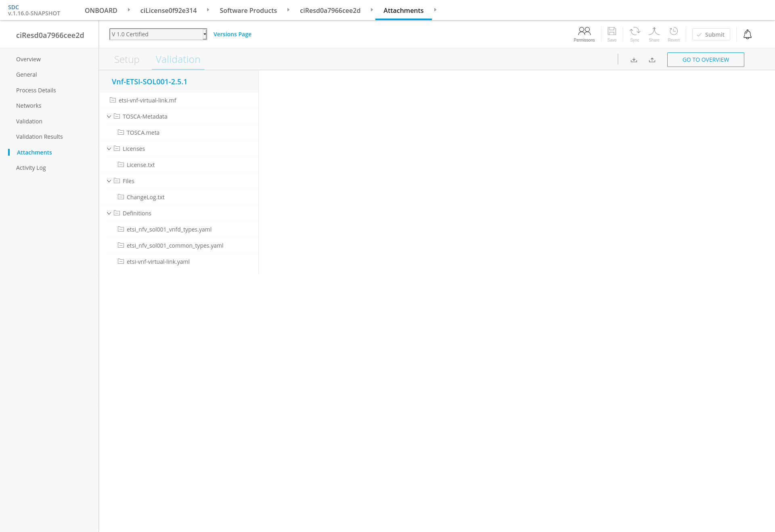Click the Sync arrows icon
Image resolution: width=775 pixels, height=532 pixels.
pos(635,31)
